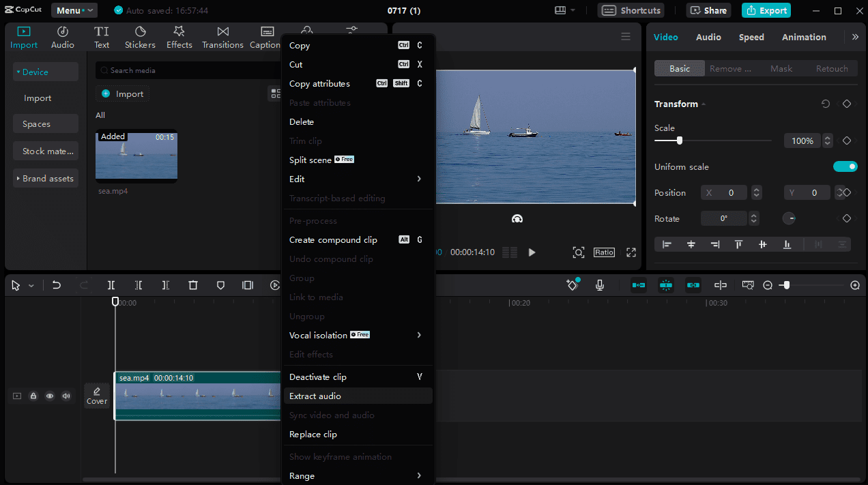Click the Split tool in timeline toolbar
This screenshot has width=868, height=485.
tap(111, 285)
